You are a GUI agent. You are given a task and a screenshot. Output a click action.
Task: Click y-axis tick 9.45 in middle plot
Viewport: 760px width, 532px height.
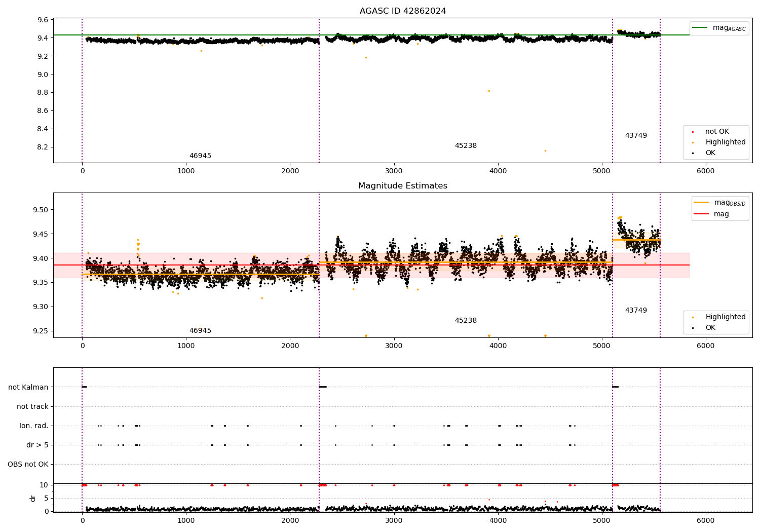41,234
